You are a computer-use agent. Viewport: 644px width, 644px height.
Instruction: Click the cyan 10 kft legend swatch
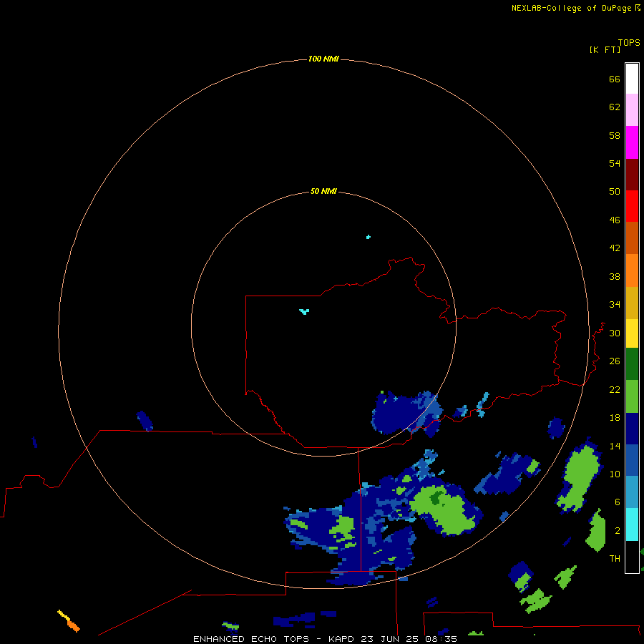(632, 525)
